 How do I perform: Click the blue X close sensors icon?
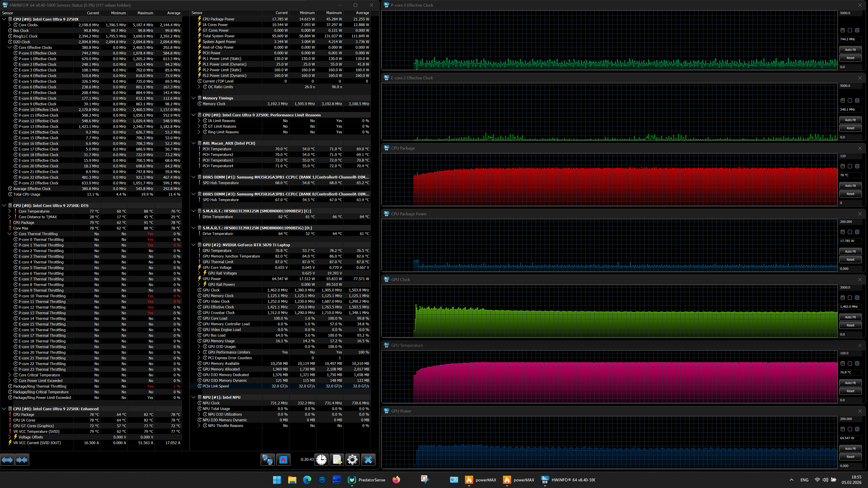click(368, 460)
